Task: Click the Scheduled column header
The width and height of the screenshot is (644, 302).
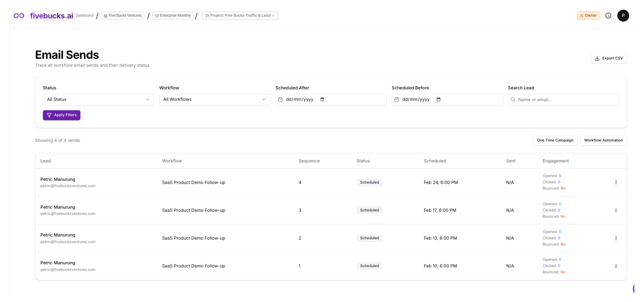Action: coord(435,161)
